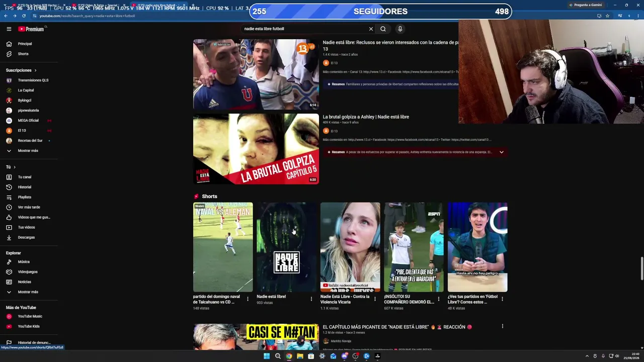Browse Música under Explorar

[x=29, y=262]
